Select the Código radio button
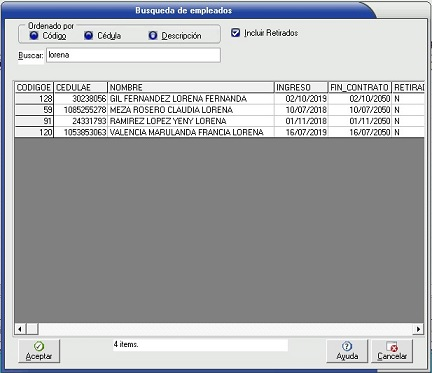The image size is (432, 373). coord(34,35)
